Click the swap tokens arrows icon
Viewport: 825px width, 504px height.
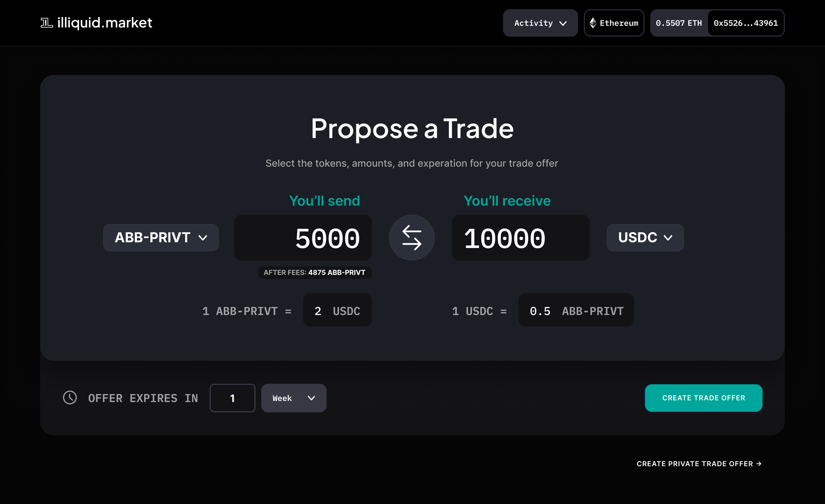411,238
